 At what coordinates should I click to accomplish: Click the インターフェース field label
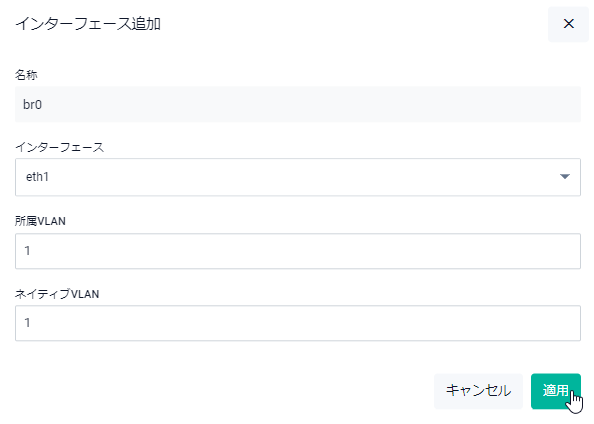click(x=59, y=147)
